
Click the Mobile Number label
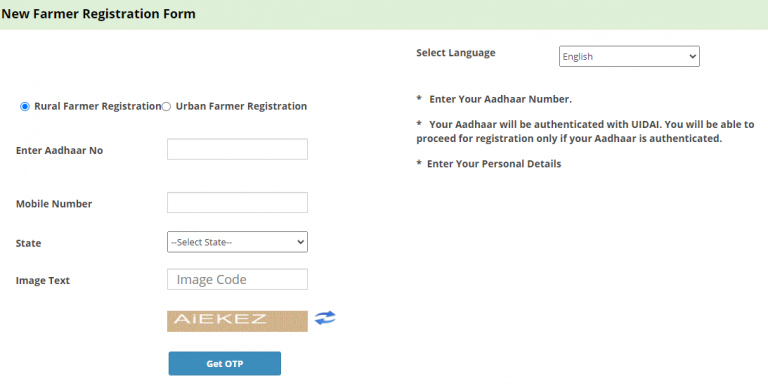click(54, 204)
